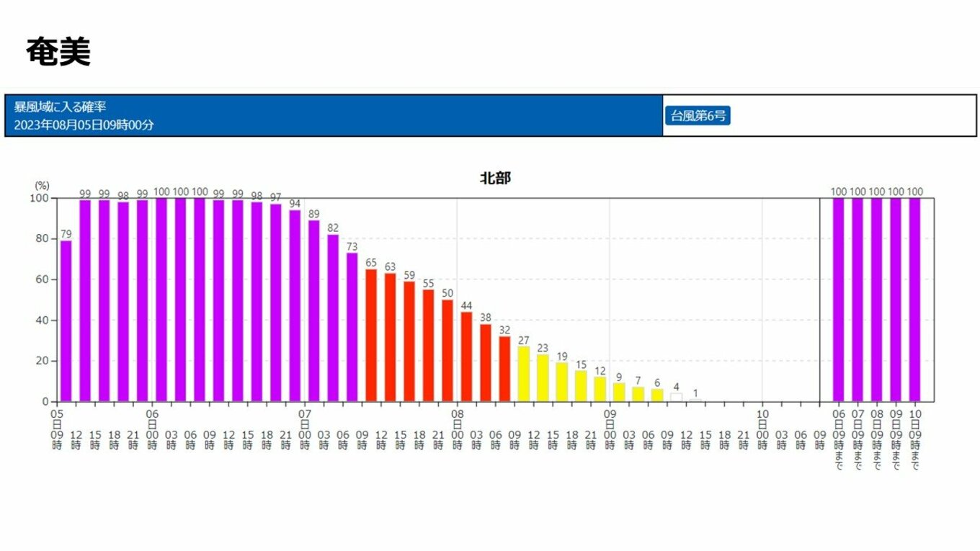This screenshot has height=551, width=980.
Task: Click the yellow bar labeled 27
Action: click(x=524, y=374)
